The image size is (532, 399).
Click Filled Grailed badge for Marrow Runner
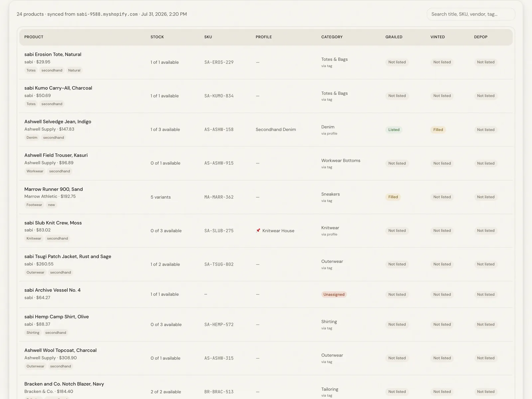coord(393,197)
